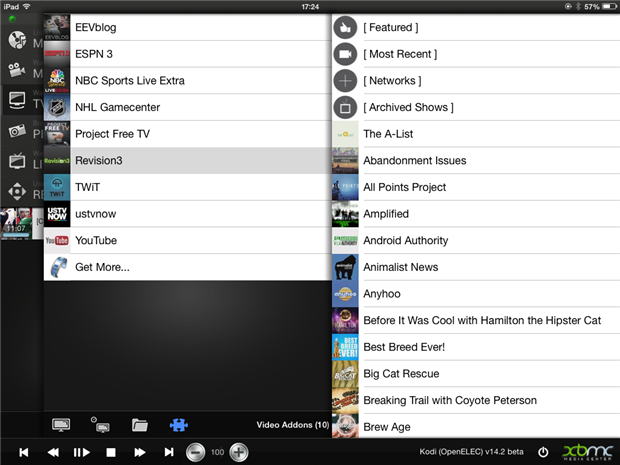This screenshot has width=620, height=465.
Task: Open the YouTube addon
Action: 187,240
